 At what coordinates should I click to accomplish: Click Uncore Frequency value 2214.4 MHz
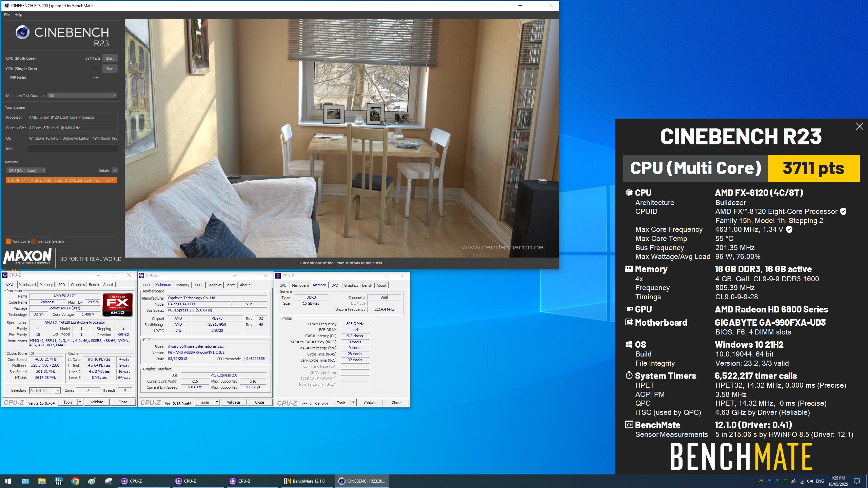coord(384,309)
